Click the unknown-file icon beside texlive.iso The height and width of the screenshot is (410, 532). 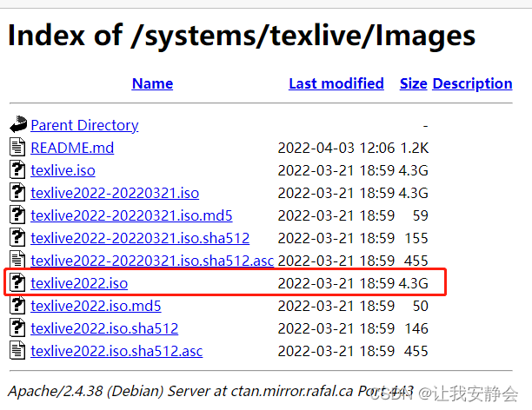17,169
